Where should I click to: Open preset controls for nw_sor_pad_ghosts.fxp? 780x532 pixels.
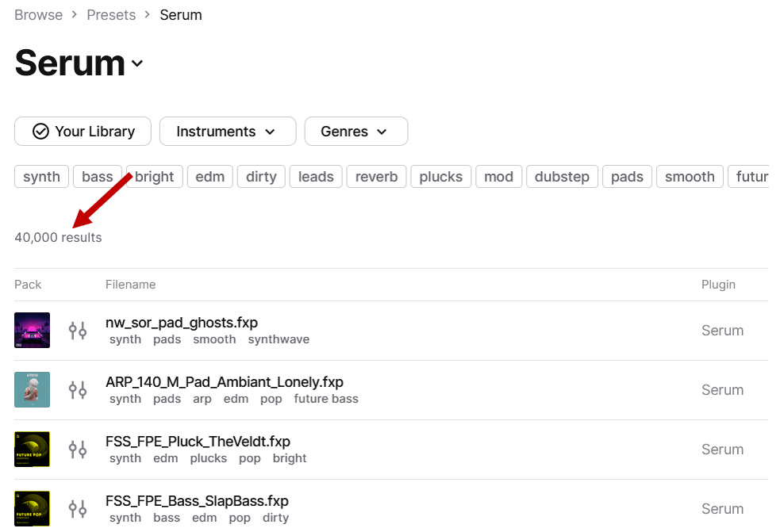click(x=77, y=330)
